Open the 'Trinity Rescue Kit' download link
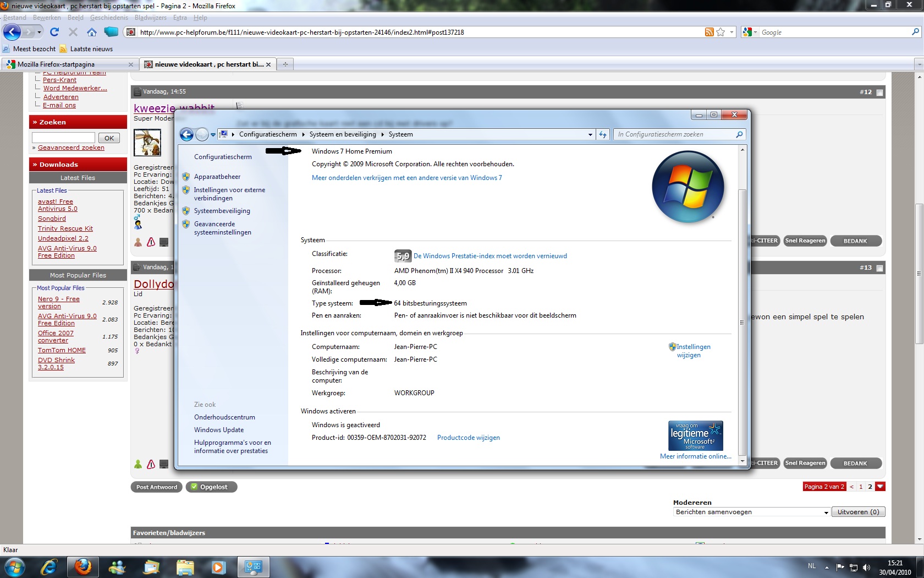924x578 pixels. tap(65, 228)
